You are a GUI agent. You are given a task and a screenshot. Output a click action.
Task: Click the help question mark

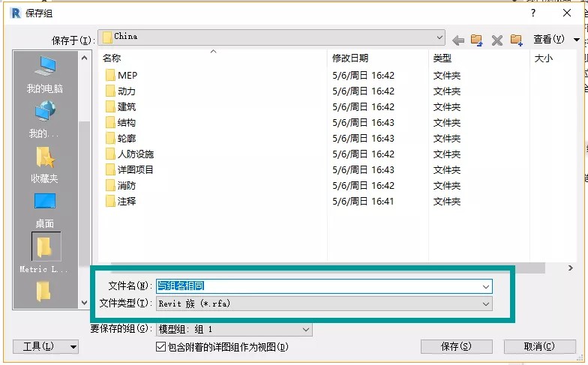coord(533,13)
